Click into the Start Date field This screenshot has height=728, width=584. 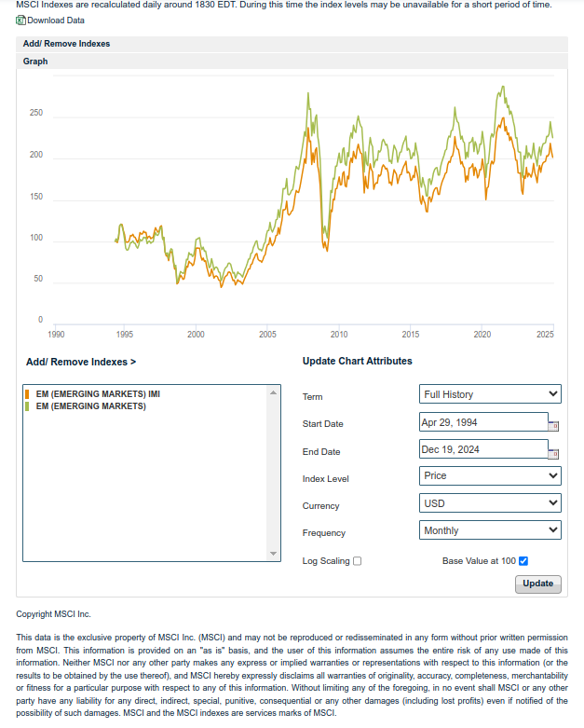pyautogui.click(x=483, y=422)
